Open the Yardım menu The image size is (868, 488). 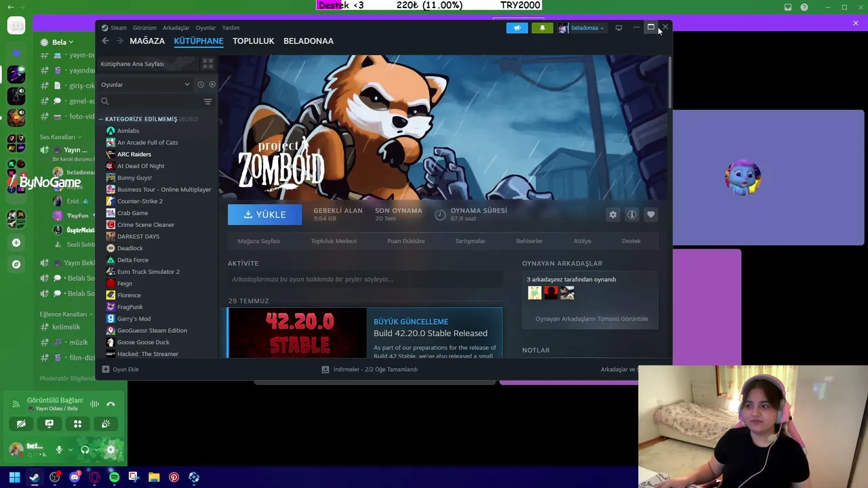point(231,28)
